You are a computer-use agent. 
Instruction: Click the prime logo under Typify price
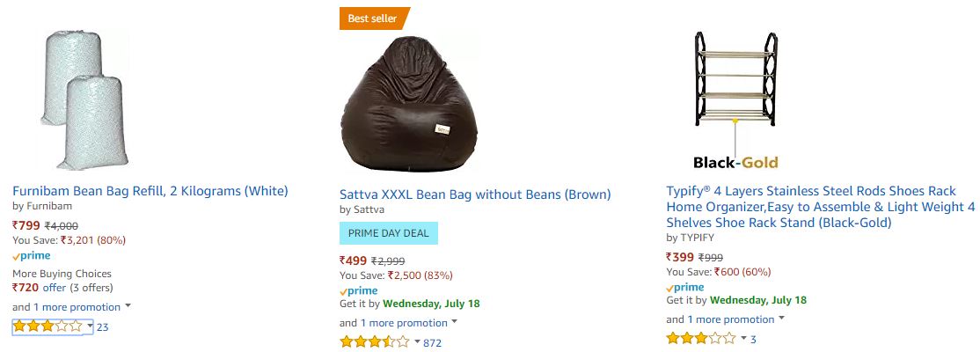pyautogui.click(x=685, y=288)
